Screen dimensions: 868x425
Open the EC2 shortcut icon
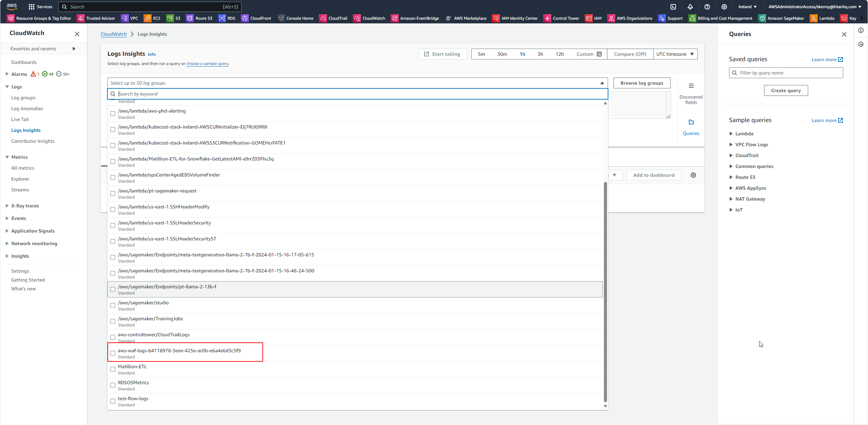(147, 18)
